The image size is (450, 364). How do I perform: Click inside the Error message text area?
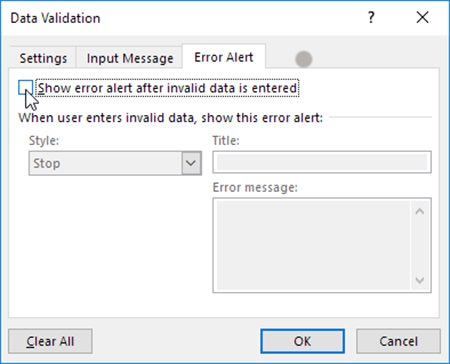313,245
